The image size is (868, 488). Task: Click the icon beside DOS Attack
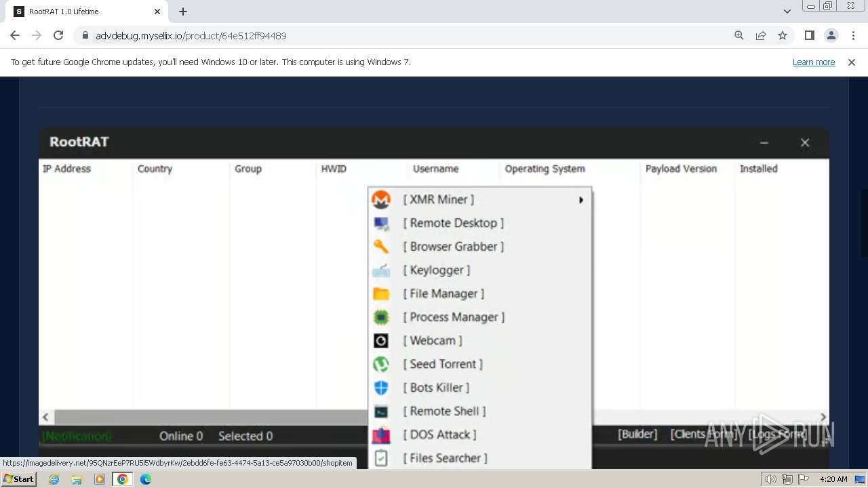click(x=381, y=434)
